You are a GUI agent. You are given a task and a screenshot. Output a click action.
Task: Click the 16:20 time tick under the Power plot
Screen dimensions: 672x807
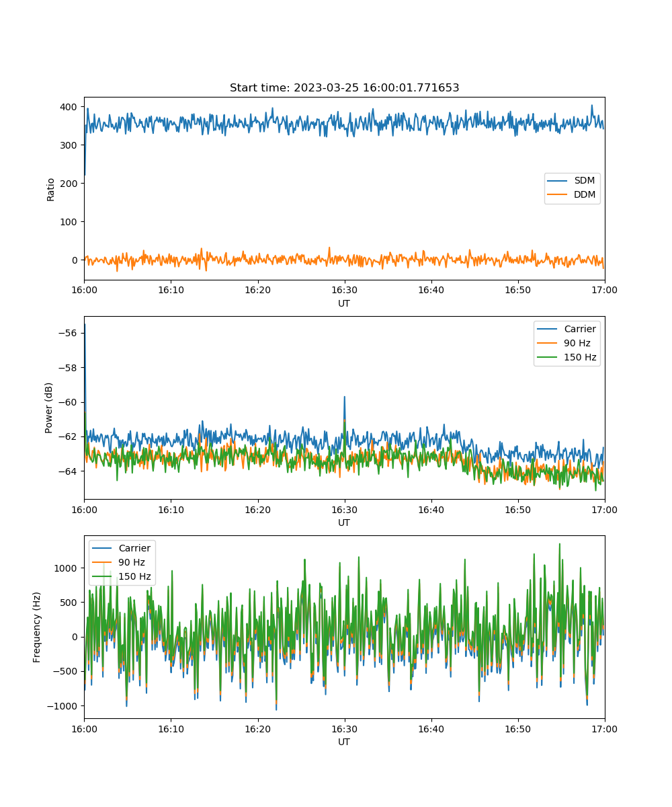pos(257,509)
